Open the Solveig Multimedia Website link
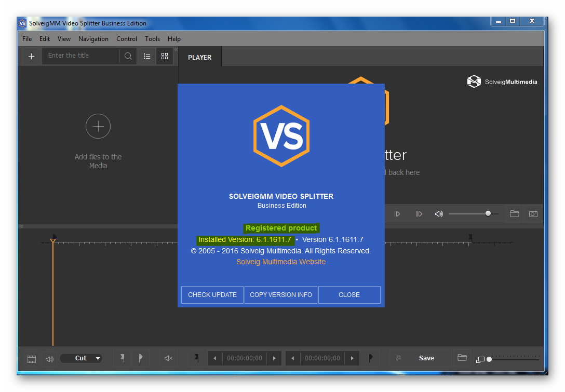The height and width of the screenshot is (392, 565). click(x=281, y=262)
